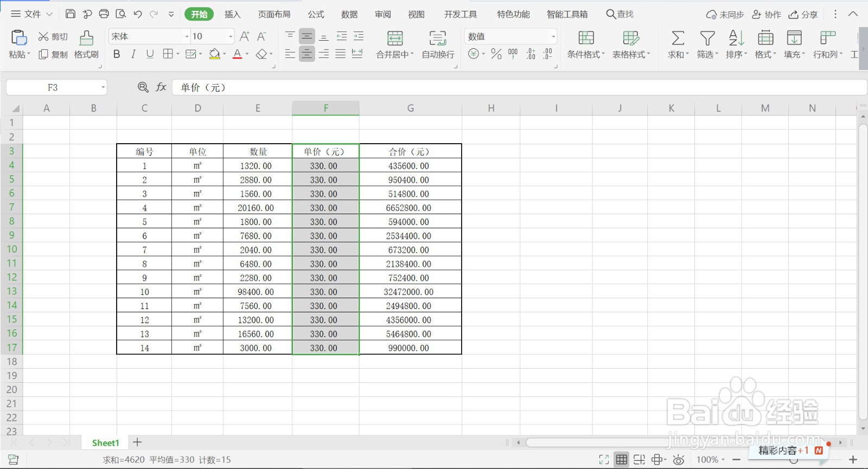Screen dimensions: 868x469
Task: Toggle center vertical alignment
Action: [307, 36]
